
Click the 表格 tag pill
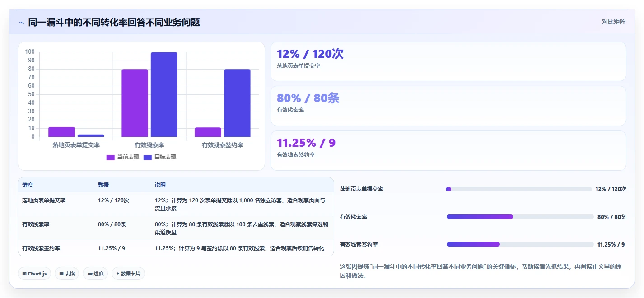[67, 274]
